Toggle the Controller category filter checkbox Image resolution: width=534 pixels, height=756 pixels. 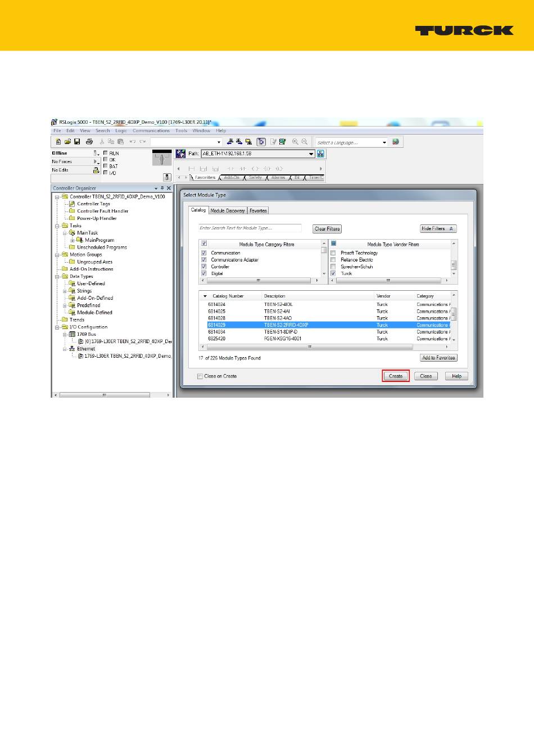pyautogui.click(x=204, y=267)
